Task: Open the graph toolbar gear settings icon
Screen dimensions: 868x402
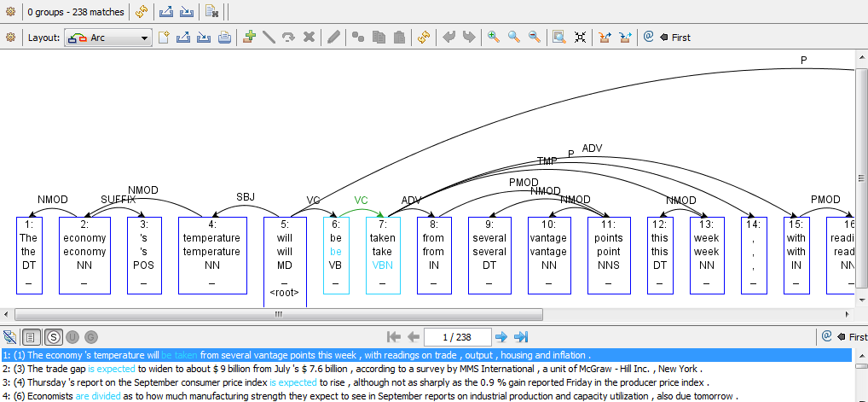Action: point(10,38)
